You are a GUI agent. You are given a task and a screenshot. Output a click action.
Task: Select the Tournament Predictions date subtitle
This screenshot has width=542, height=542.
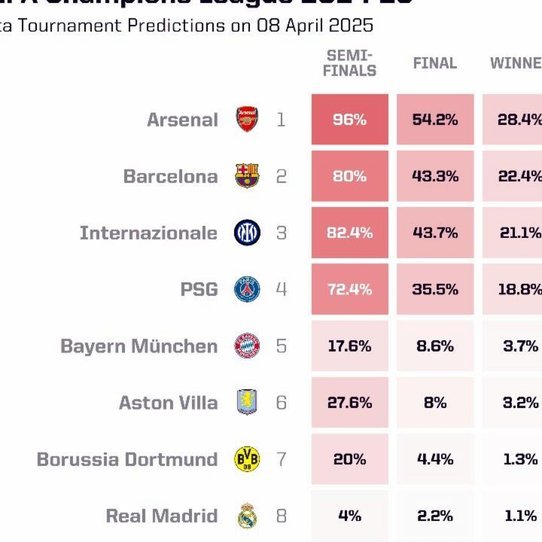[187, 26]
